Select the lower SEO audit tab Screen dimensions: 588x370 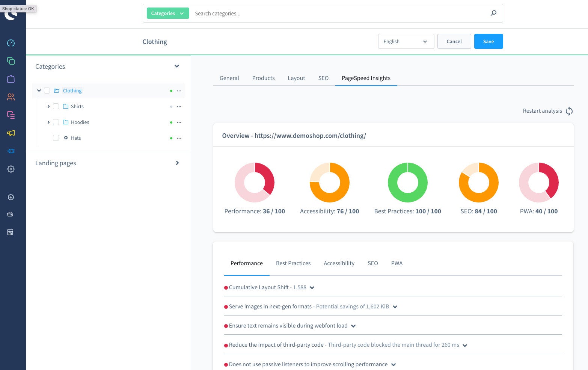click(373, 263)
